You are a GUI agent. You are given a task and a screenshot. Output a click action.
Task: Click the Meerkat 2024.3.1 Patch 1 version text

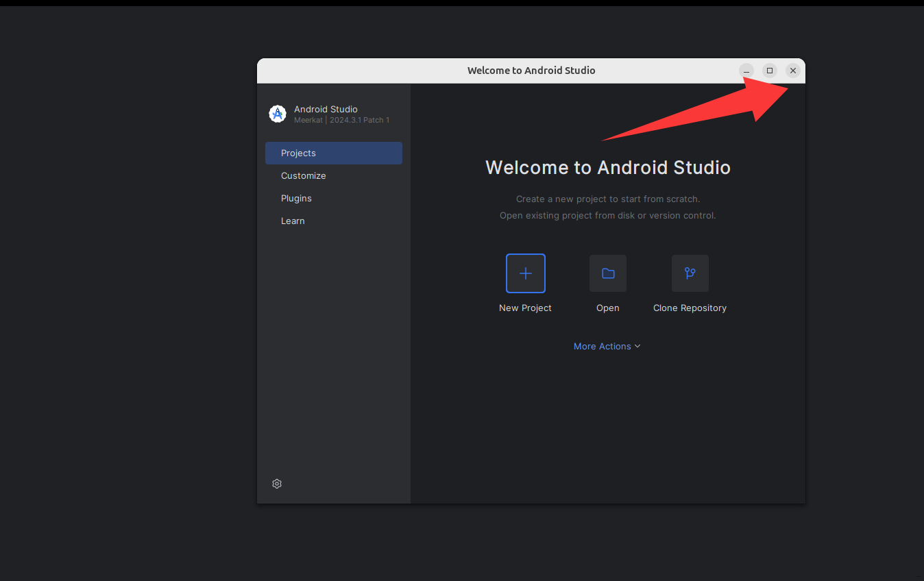[x=341, y=121]
